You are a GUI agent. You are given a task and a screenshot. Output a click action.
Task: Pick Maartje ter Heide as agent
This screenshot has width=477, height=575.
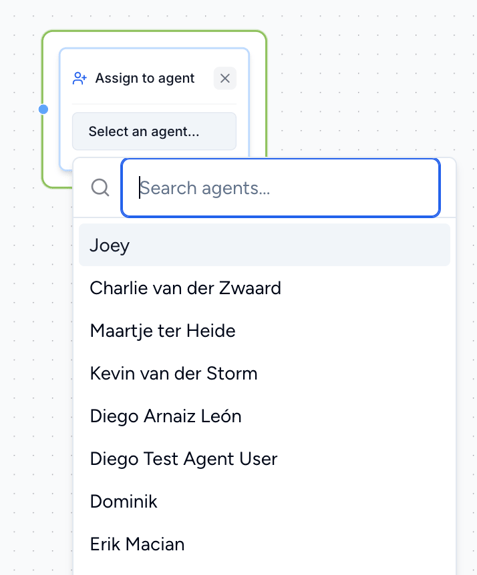coord(264,330)
